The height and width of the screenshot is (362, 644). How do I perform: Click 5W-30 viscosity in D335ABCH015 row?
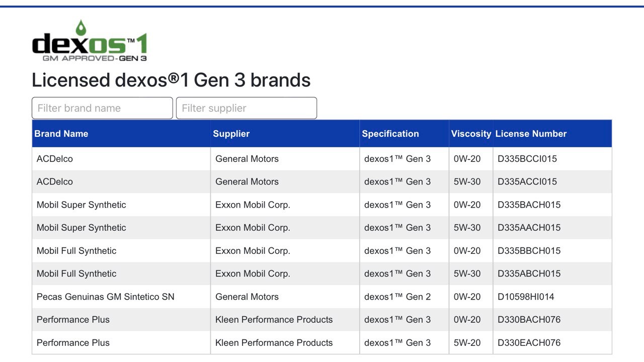pyautogui.click(x=467, y=274)
